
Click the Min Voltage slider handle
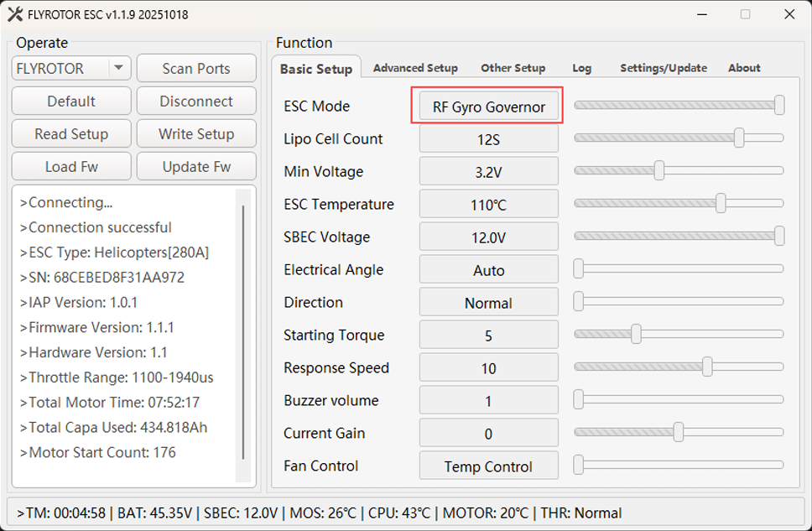(659, 171)
